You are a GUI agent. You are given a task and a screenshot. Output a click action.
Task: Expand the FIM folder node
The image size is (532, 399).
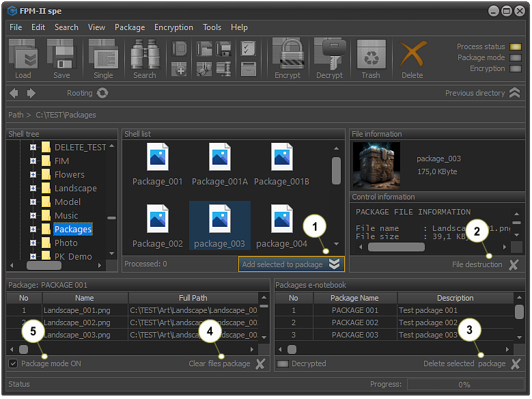point(33,161)
